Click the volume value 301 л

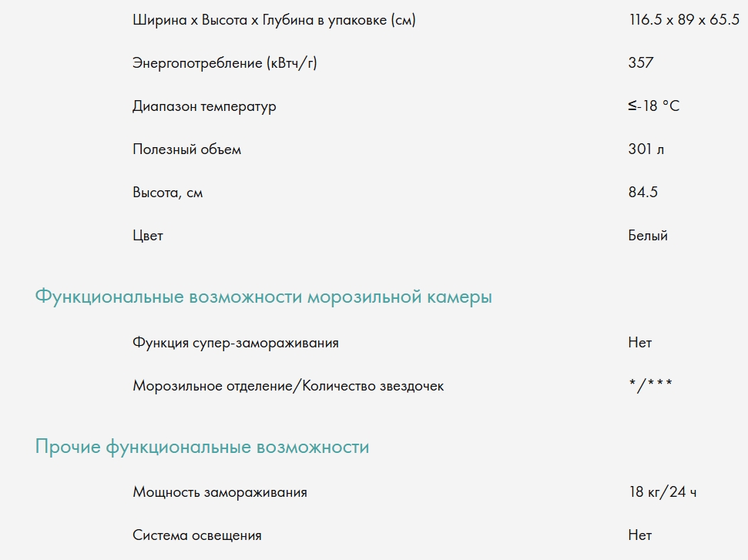pyautogui.click(x=646, y=149)
